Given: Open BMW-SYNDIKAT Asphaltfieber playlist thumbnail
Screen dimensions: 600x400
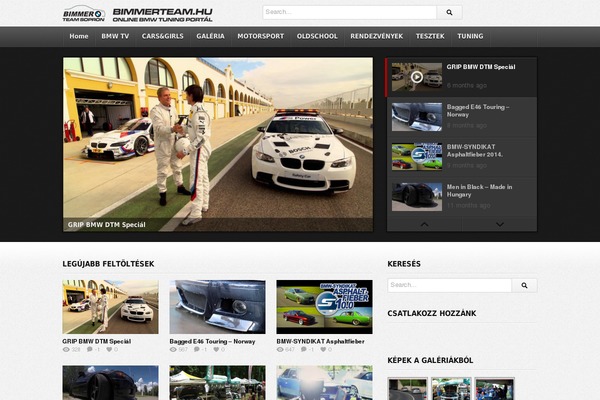Looking at the screenshot, I should pyautogui.click(x=417, y=157).
